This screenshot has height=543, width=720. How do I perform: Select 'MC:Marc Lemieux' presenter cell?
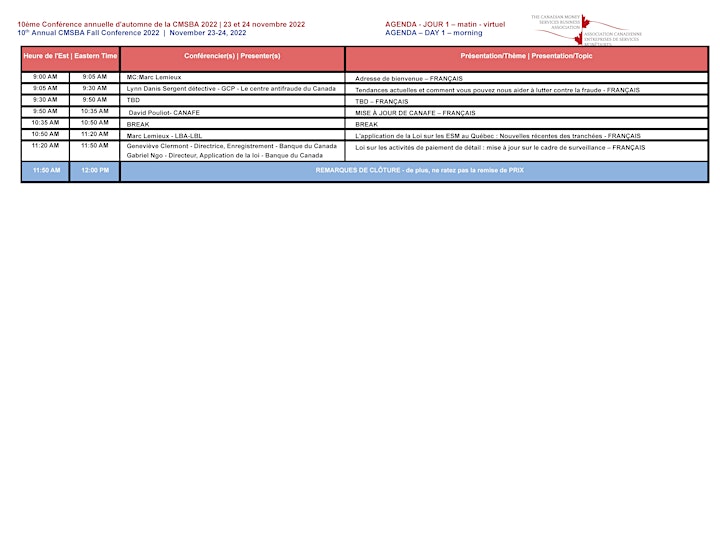click(x=232, y=77)
